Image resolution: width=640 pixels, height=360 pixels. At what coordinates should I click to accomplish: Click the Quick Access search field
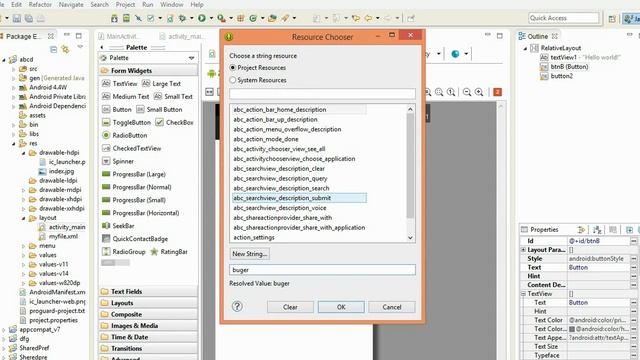(x=564, y=18)
